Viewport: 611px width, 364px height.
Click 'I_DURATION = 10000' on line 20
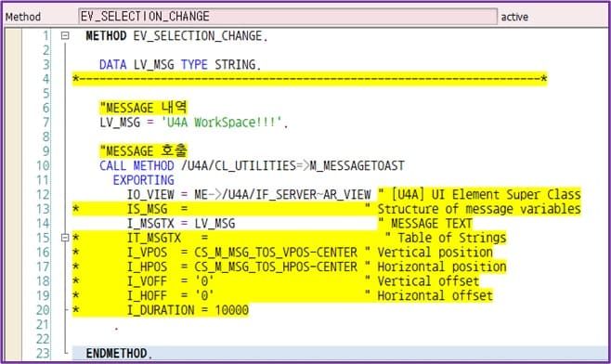click(188, 310)
